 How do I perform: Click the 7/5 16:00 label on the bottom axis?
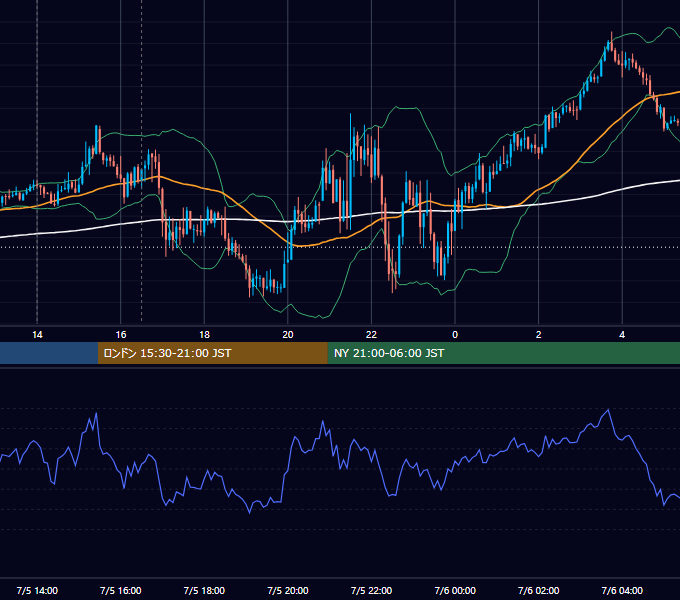pos(121,590)
